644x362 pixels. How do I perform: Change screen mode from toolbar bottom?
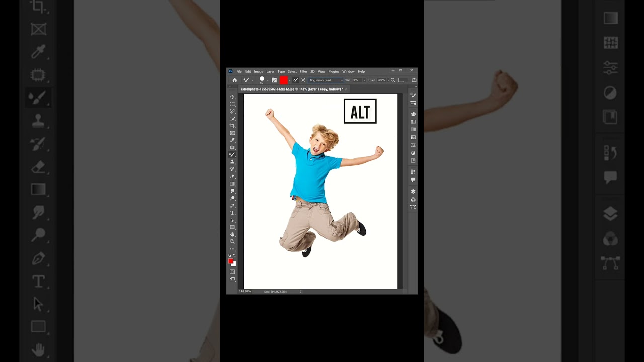click(232, 279)
